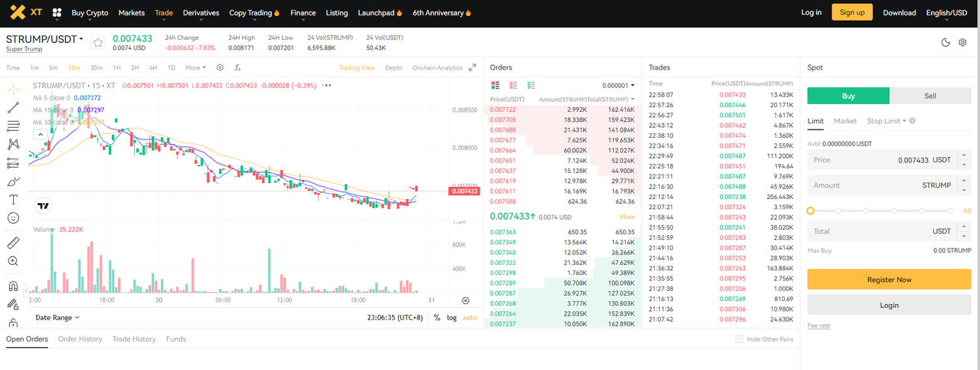Select the text annotation tool

pyautogui.click(x=13, y=199)
